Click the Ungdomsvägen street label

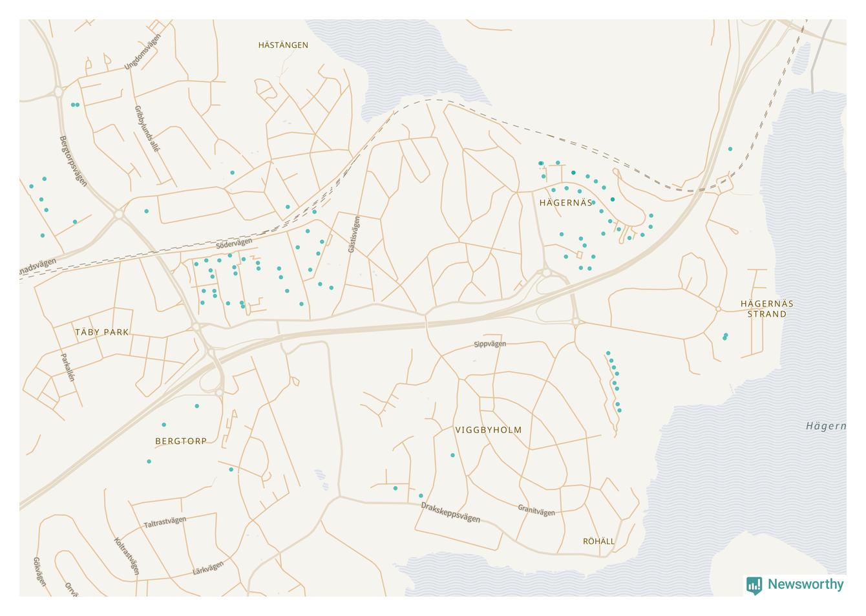tap(142, 52)
